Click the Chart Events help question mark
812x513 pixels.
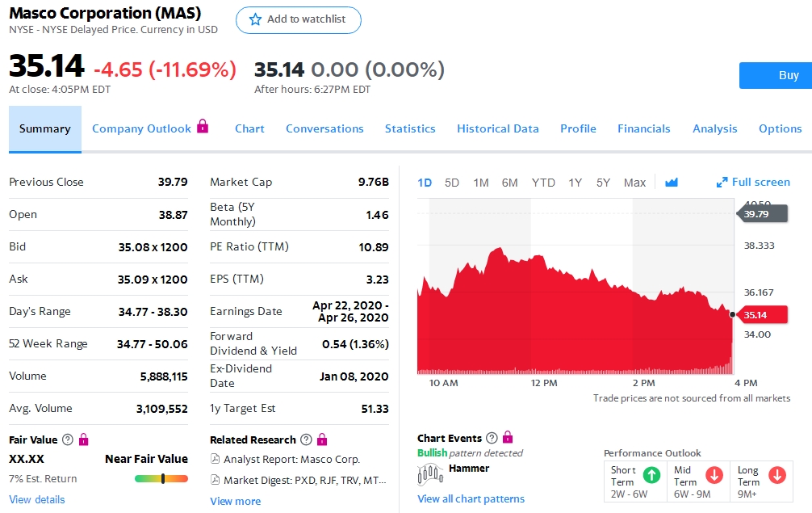(x=492, y=438)
